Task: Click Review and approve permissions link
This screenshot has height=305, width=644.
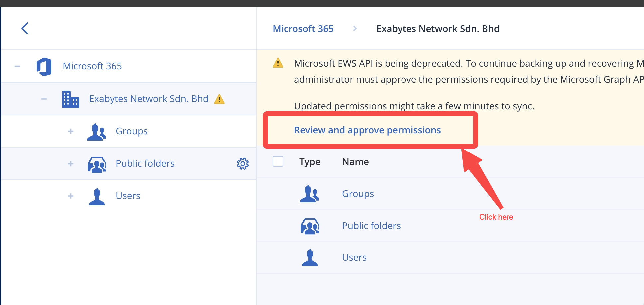Action: pos(368,130)
